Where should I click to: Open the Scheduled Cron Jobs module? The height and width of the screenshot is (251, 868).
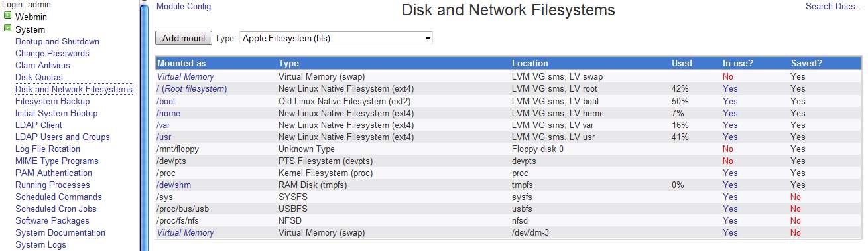[56, 209]
